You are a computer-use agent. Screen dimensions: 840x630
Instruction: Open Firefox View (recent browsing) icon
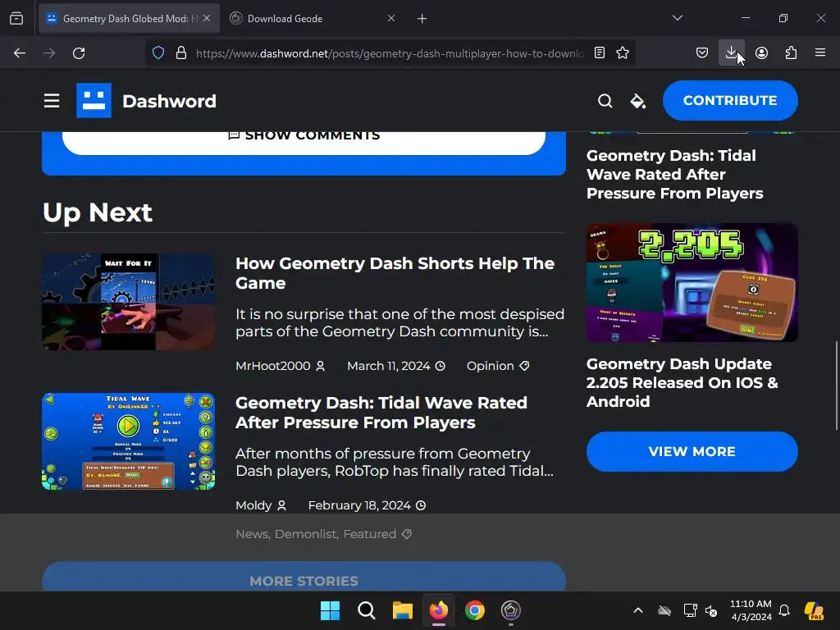pos(16,19)
